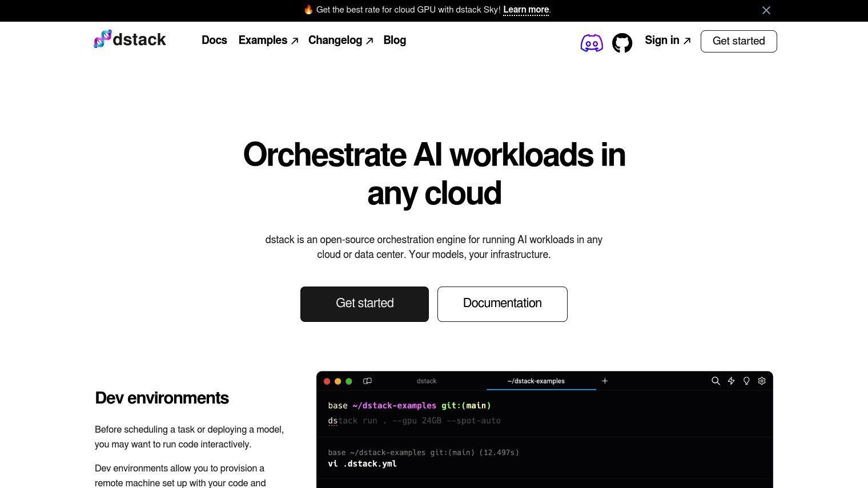Open Docs in the navigation
Viewport: 868px width, 488px height.
[x=214, y=40]
